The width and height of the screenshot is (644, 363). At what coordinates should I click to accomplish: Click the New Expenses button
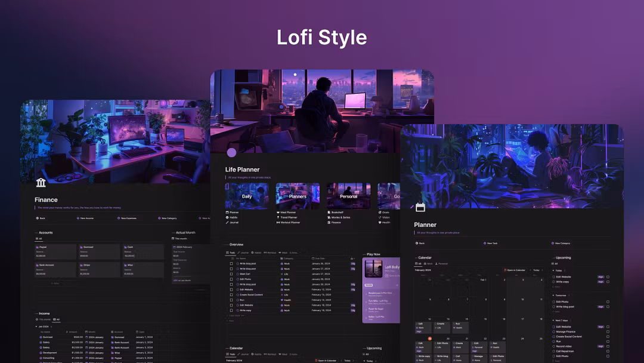128,219
